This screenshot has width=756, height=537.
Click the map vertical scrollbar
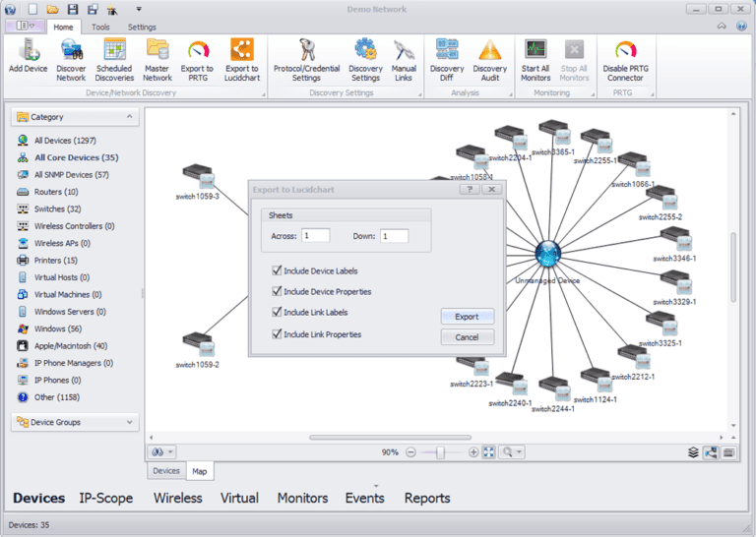[733, 268]
